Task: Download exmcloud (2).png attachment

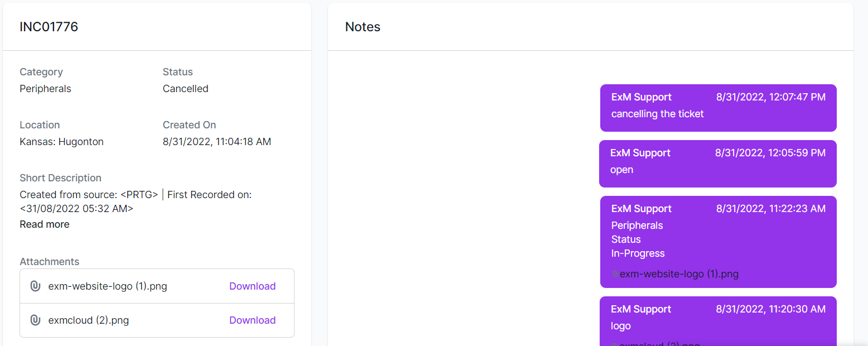Action: [x=252, y=320]
